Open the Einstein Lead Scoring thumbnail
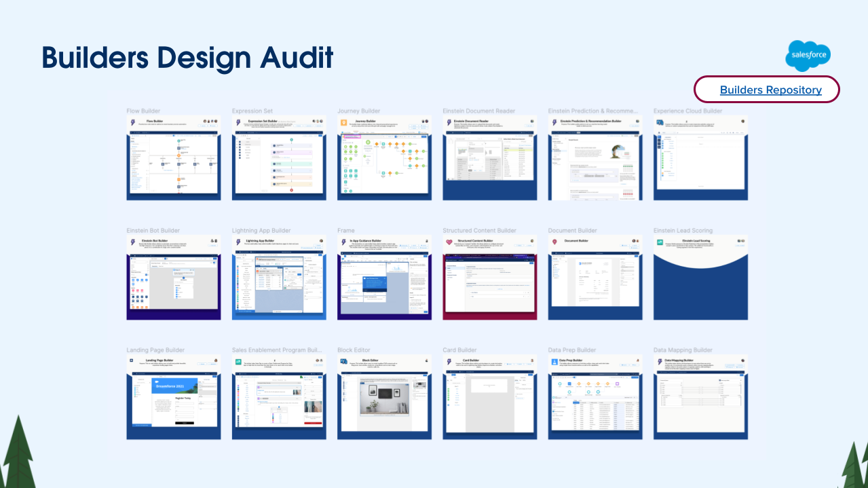 tap(700, 278)
